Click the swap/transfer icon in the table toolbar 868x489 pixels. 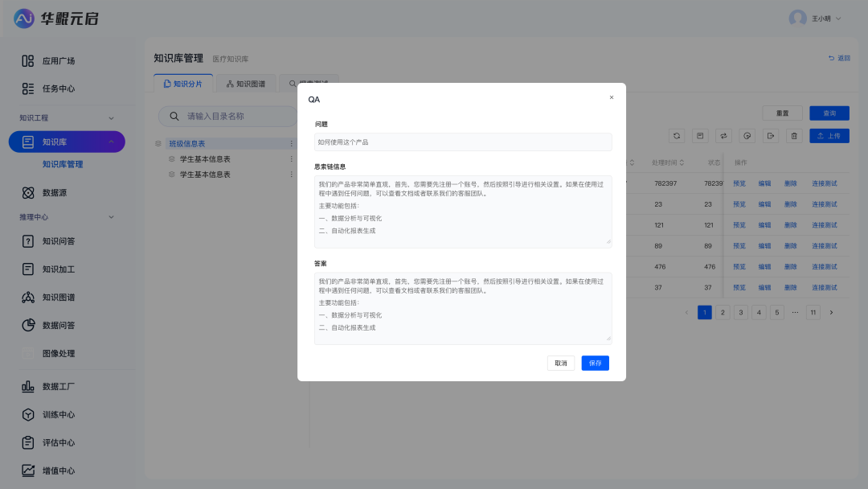point(724,136)
